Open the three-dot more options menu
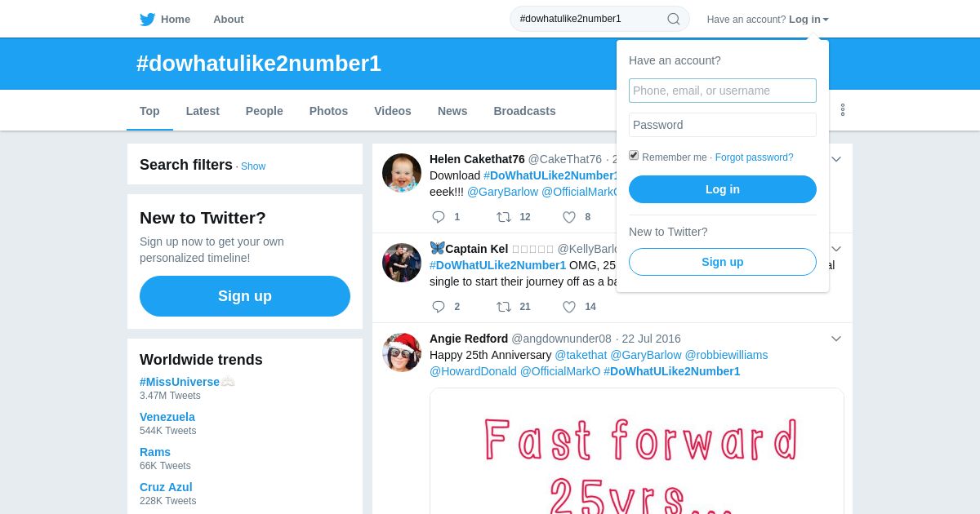The image size is (980, 514). [843, 109]
